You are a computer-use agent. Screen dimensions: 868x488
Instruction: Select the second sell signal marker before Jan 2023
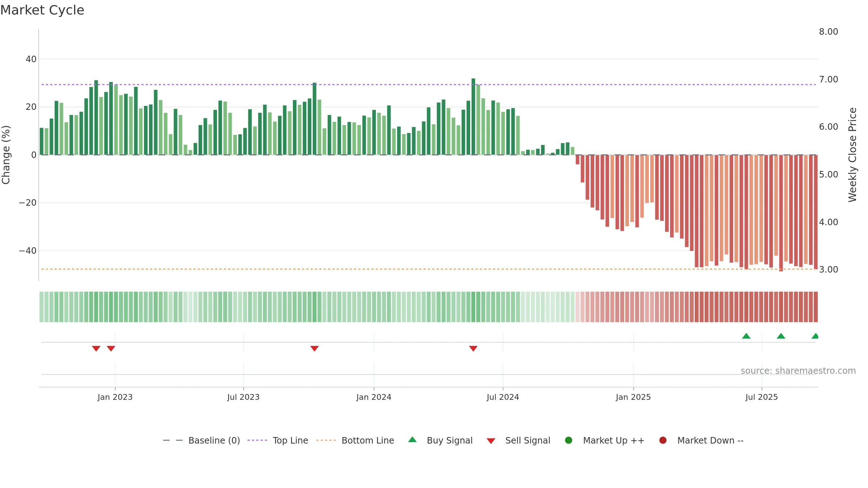pos(111,348)
